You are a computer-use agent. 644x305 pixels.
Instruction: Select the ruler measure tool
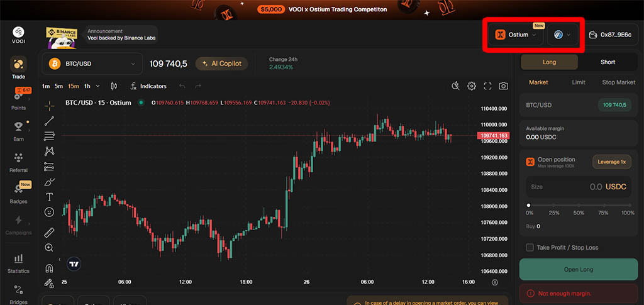click(x=49, y=232)
